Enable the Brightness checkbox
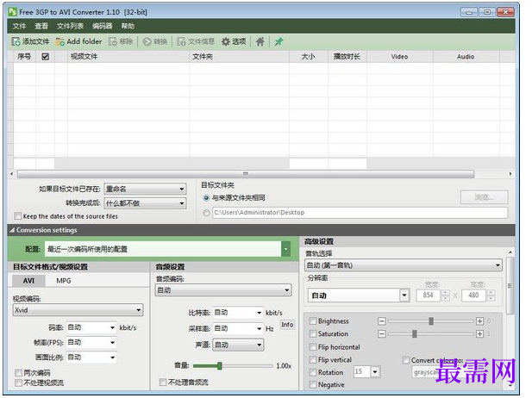The height and width of the screenshot is (398, 532). pyautogui.click(x=313, y=321)
